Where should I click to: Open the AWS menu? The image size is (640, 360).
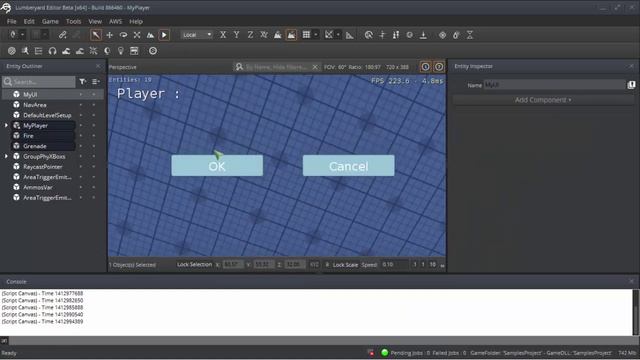click(116, 21)
